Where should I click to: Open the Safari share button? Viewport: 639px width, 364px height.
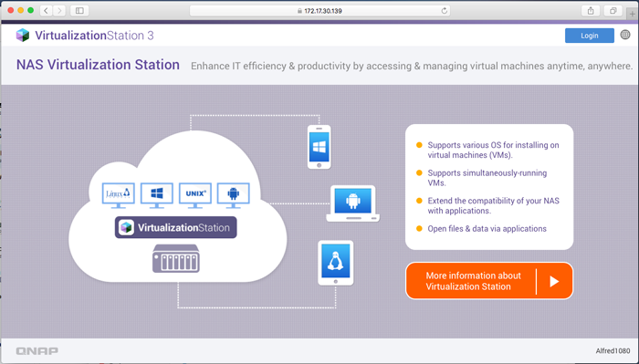pos(591,11)
